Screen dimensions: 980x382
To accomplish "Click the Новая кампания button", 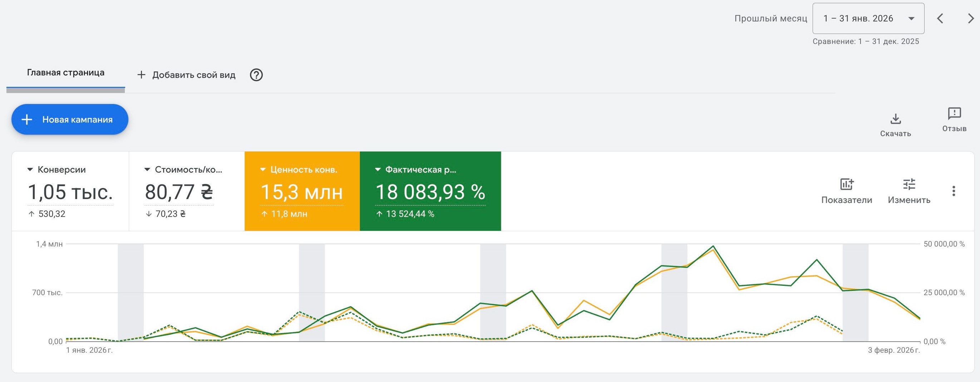I will pyautogui.click(x=70, y=120).
